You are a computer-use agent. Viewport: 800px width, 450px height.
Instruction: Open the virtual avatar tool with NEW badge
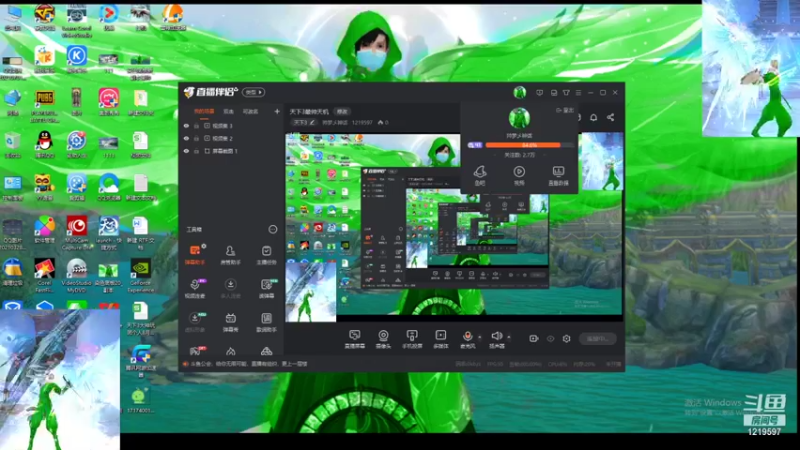194,322
